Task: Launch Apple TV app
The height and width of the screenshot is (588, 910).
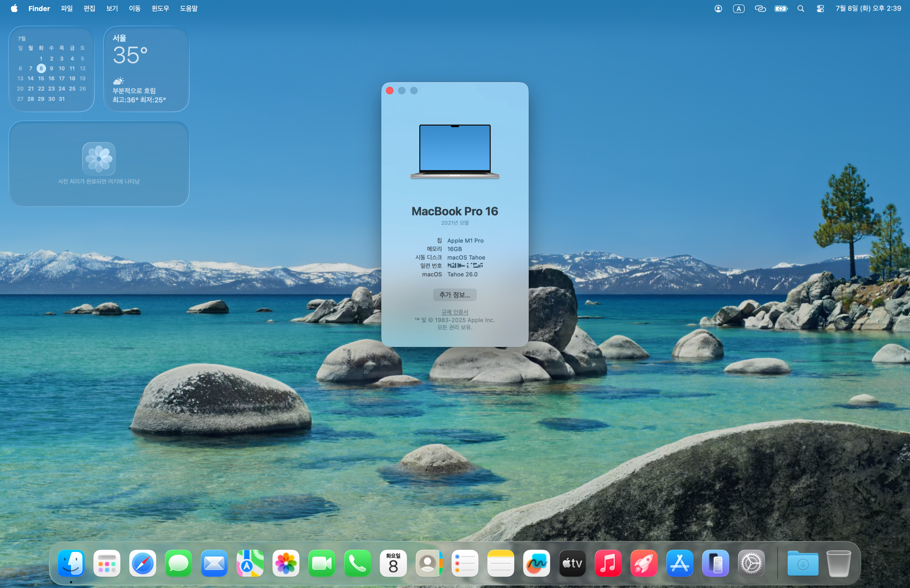Action: (x=572, y=563)
